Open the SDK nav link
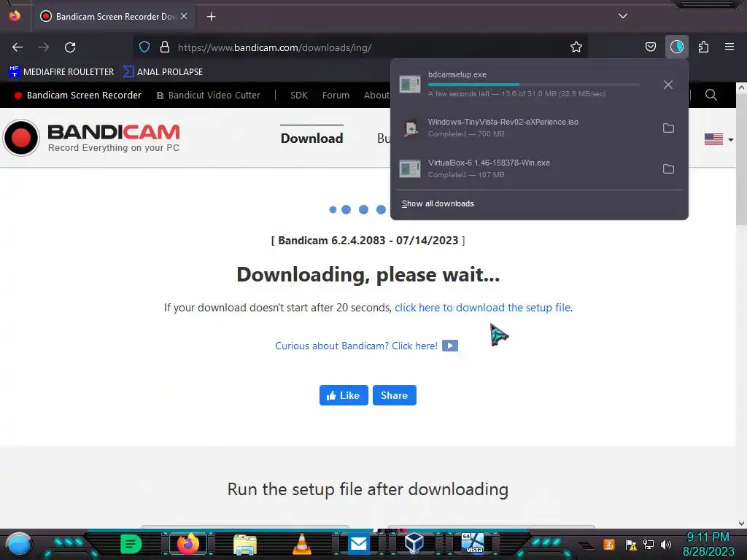The image size is (747, 560). click(x=298, y=96)
